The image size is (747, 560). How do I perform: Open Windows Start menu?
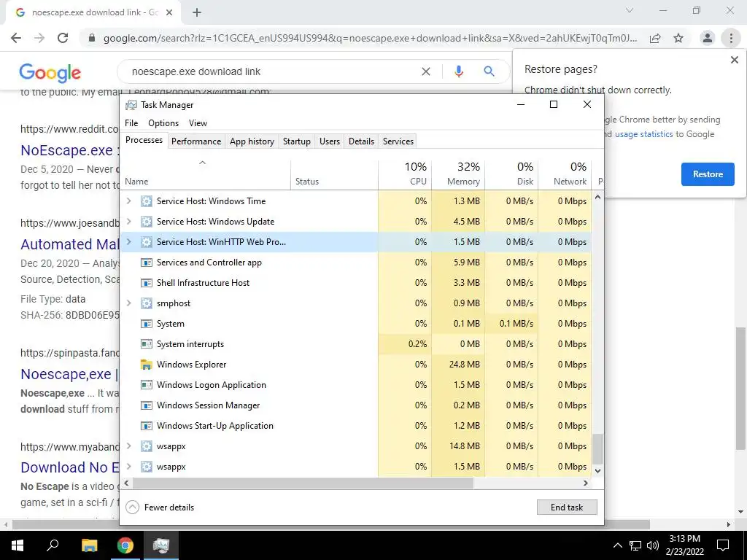[18, 545]
